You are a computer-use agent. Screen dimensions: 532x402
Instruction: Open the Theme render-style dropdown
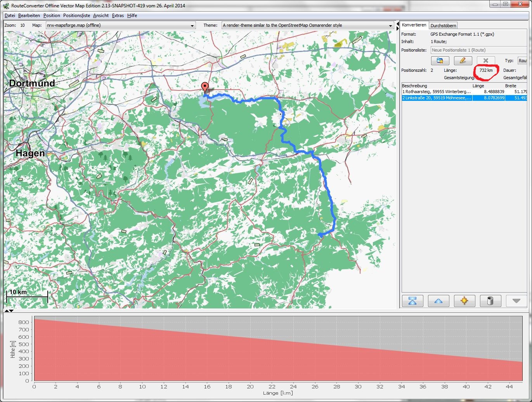390,26
